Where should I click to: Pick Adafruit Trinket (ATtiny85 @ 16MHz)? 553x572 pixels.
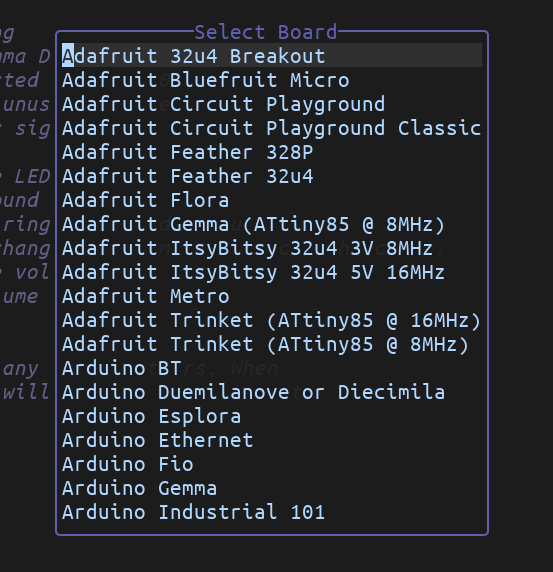click(271, 320)
